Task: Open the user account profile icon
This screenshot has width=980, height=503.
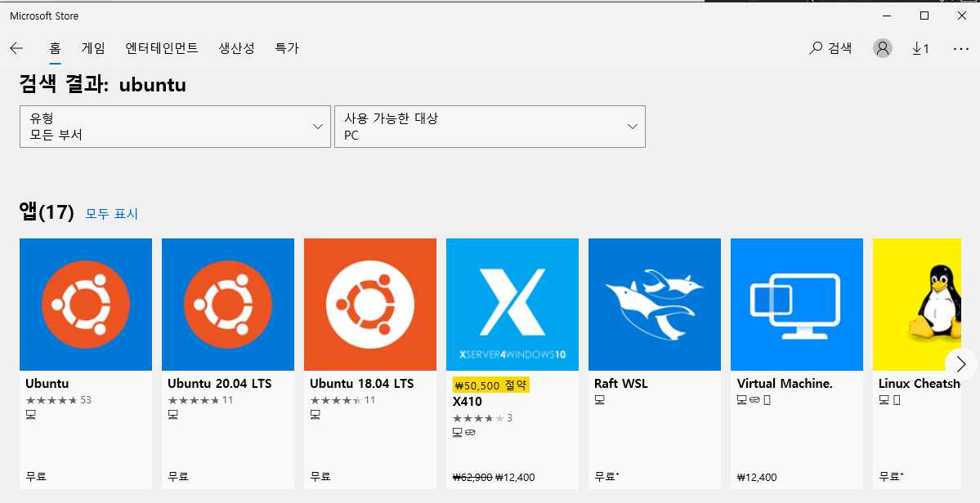Action: pos(883,48)
